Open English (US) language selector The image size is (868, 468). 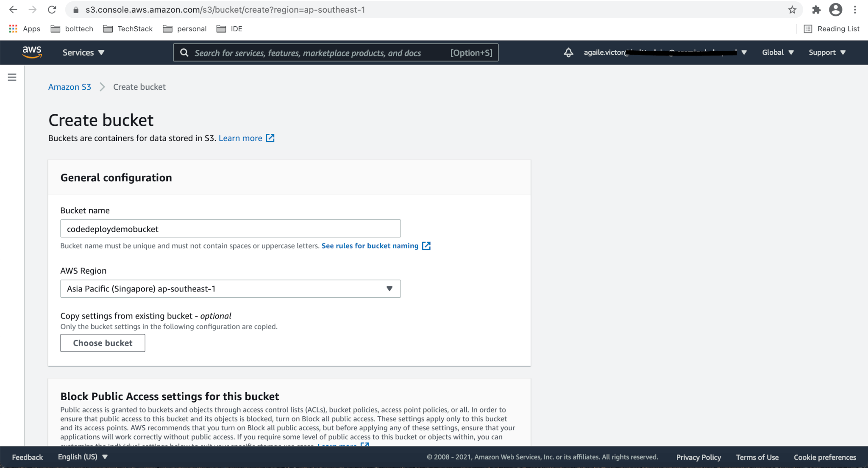(x=83, y=457)
